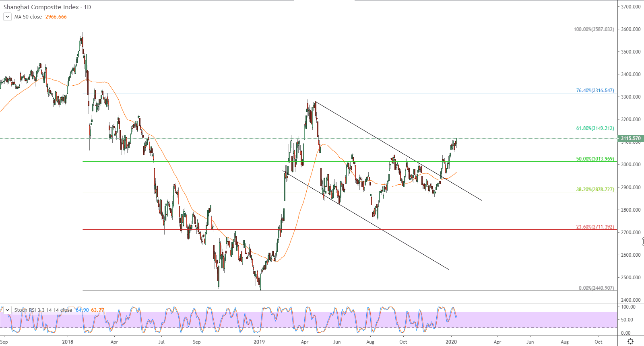Click the MA value 2966.666
Screen dimensions: 644x346
pyautogui.click(x=56, y=17)
